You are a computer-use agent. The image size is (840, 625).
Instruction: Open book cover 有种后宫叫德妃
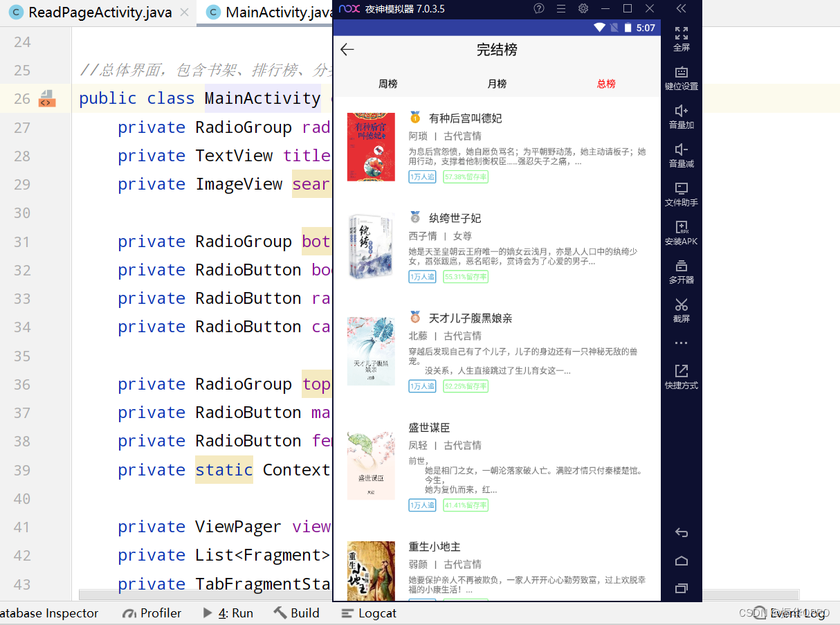(x=371, y=147)
